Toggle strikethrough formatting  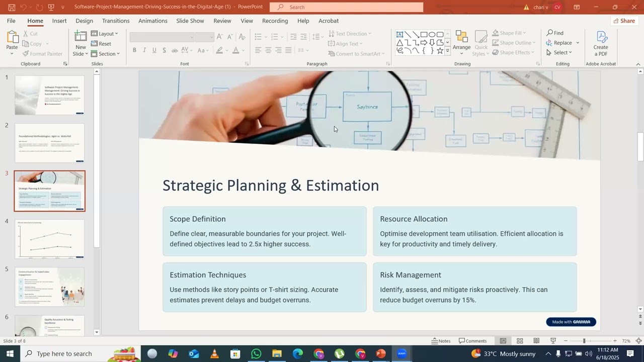[x=175, y=50]
